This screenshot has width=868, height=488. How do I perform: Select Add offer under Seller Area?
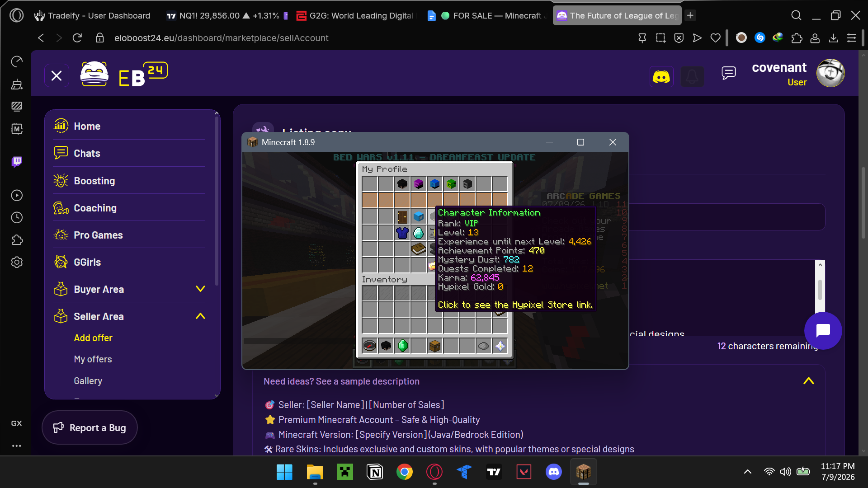pyautogui.click(x=93, y=338)
